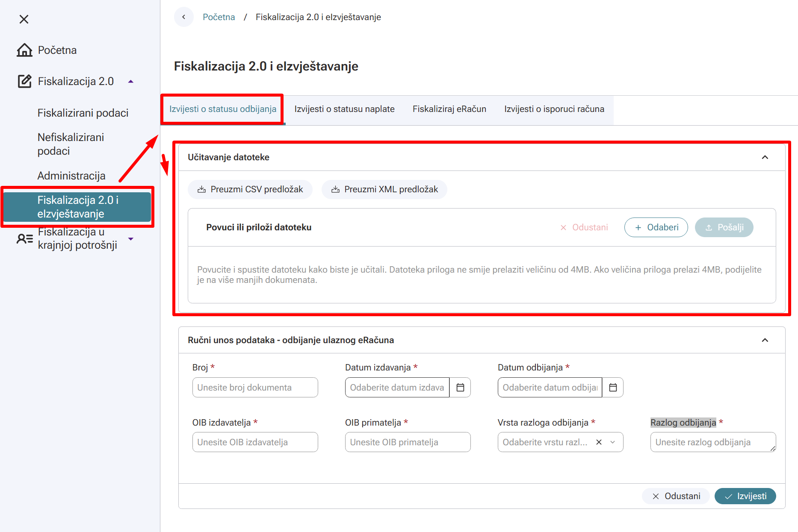Click the Fiskalizacija 2.0 edit icon
This screenshot has height=532, width=798.
tap(24, 81)
